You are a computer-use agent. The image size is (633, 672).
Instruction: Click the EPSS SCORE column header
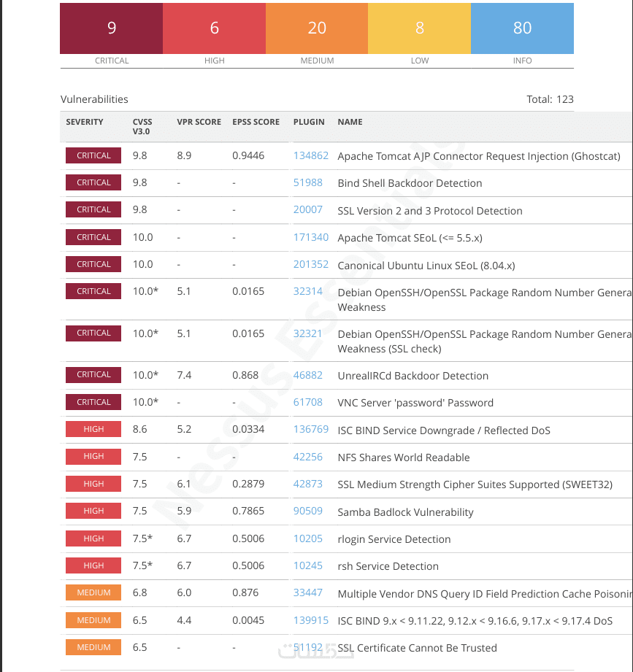(x=256, y=122)
